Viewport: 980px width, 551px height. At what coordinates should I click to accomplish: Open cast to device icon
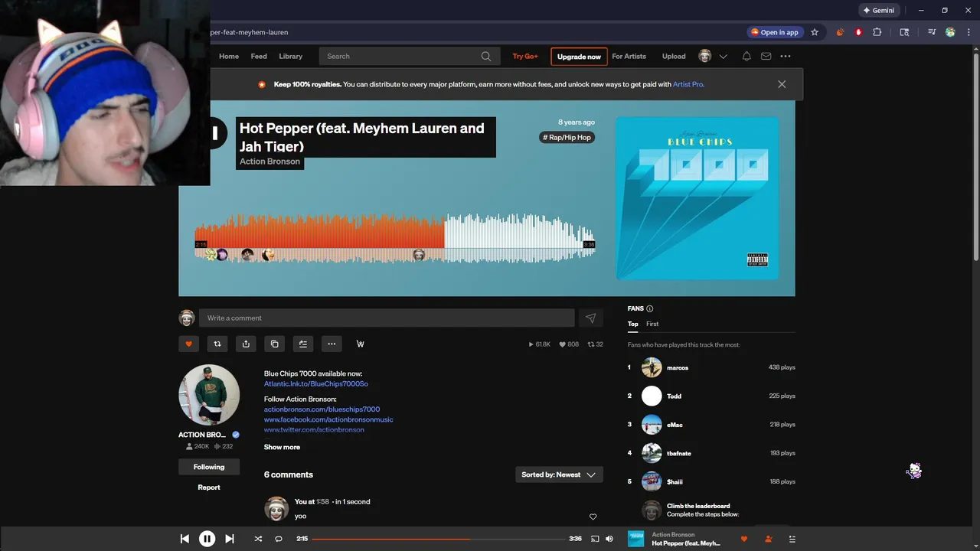point(595,539)
